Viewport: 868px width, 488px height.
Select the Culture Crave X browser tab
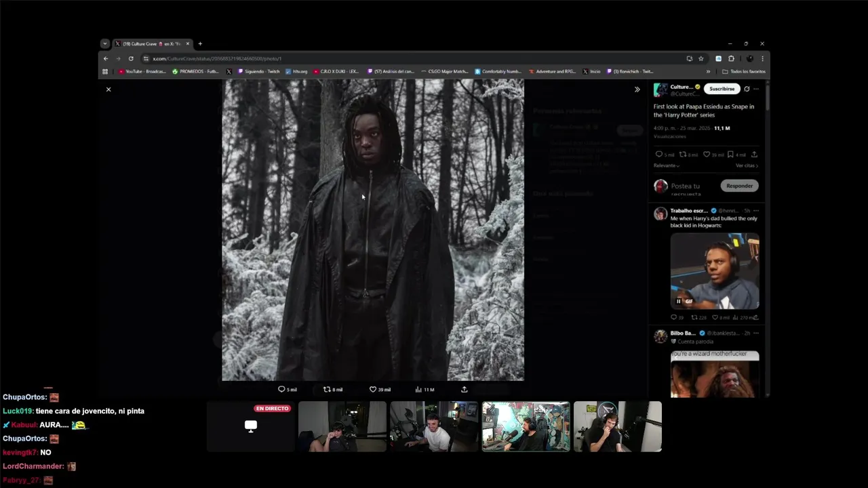tap(152, 43)
